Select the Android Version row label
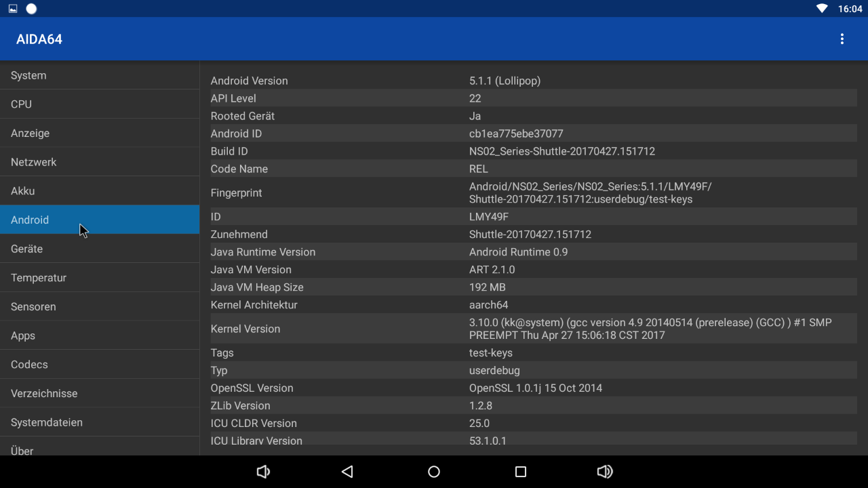Screen dimensions: 868x488 (x=249, y=81)
